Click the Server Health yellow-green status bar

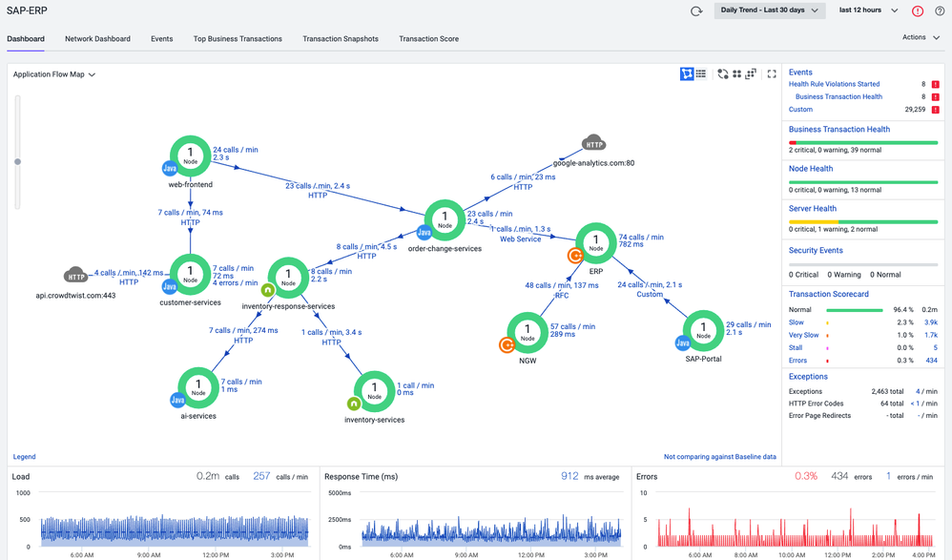point(863,221)
